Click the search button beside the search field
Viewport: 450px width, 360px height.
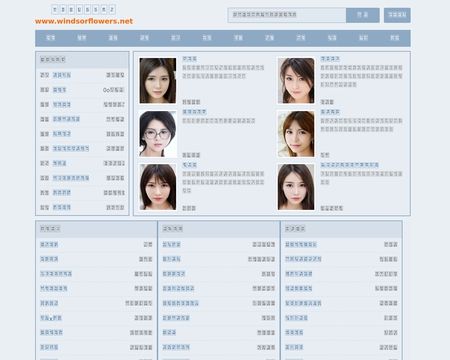tap(363, 15)
